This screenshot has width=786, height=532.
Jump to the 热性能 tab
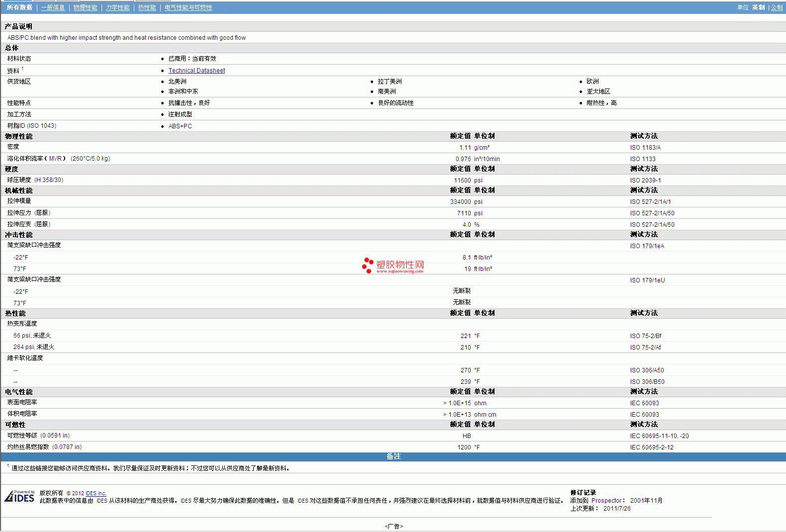click(x=147, y=7)
